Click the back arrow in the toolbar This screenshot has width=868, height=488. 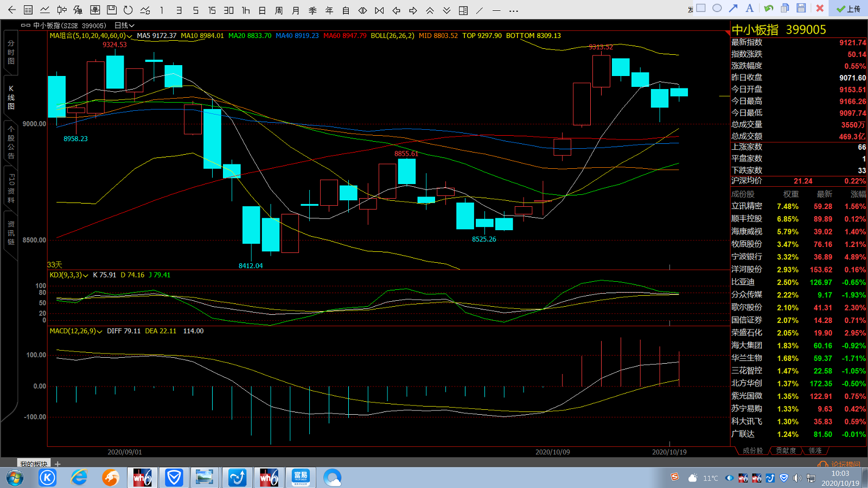[x=12, y=10]
